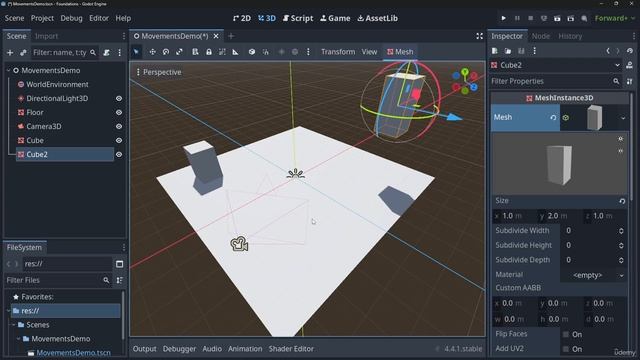Screen dimensions: 640x360
Task: Switch to the History tab
Action: click(x=570, y=36)
